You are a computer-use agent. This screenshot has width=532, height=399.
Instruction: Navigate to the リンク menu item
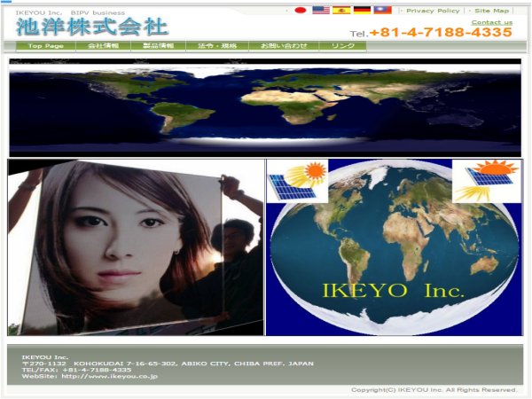342,46
